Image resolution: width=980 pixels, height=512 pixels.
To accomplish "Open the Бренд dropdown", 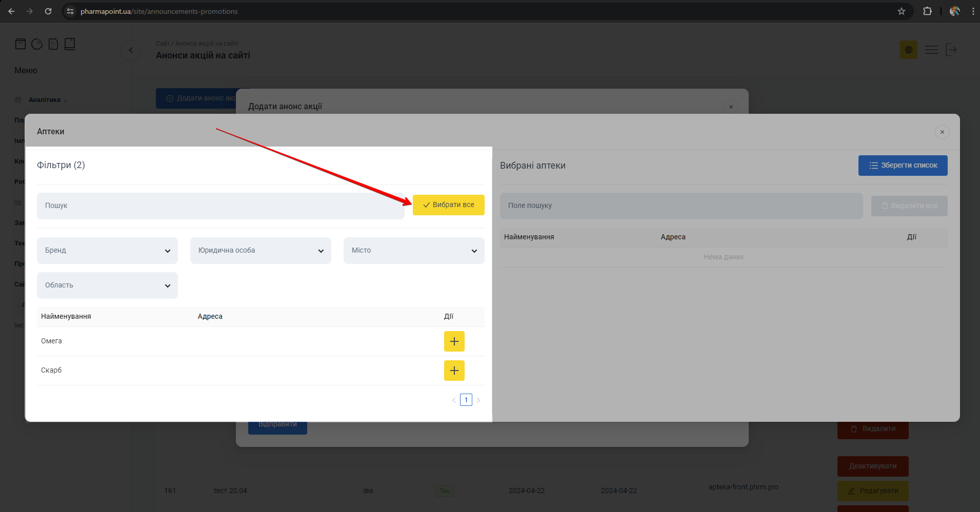I will coord(107,251).
